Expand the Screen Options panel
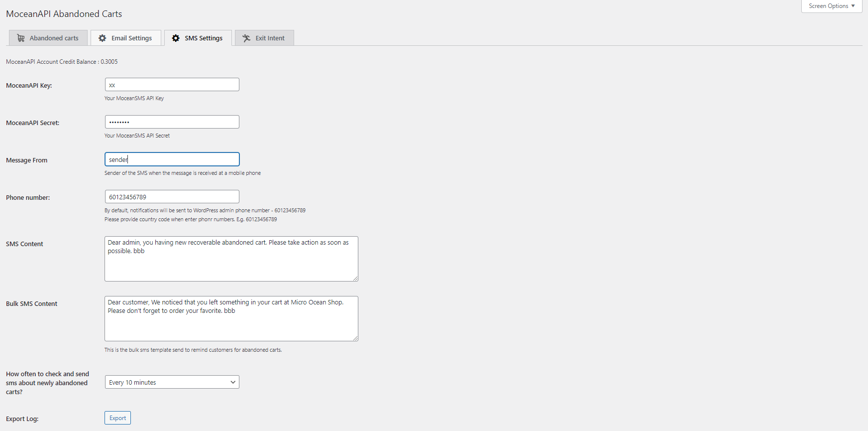Image resolution: width=868 pixels, height=431 pixels. tap(832, 6)
